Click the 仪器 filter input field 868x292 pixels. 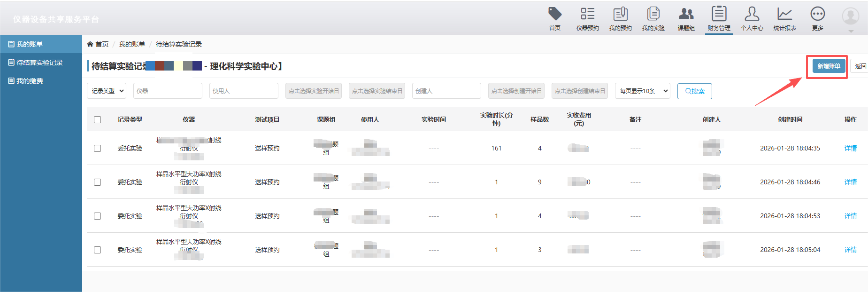(x=168, y=91)
